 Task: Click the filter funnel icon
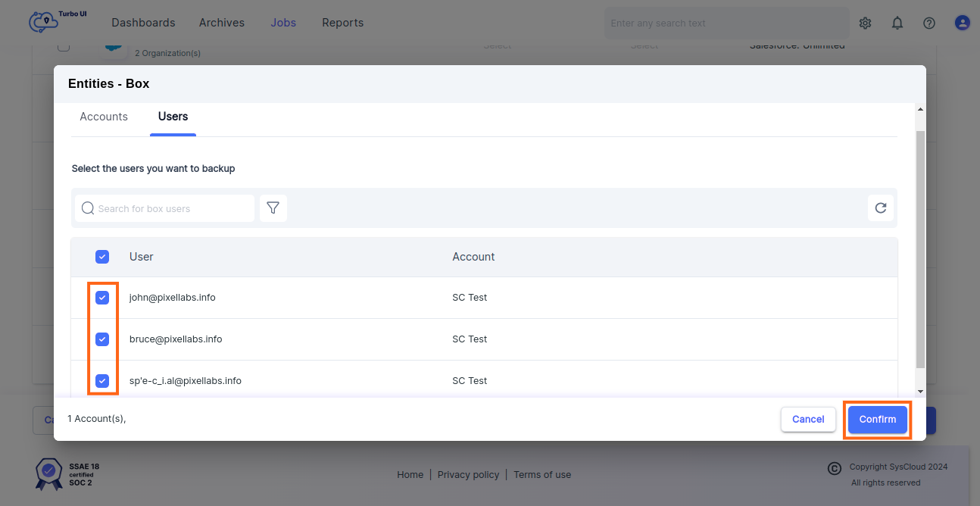click(273, 208)
